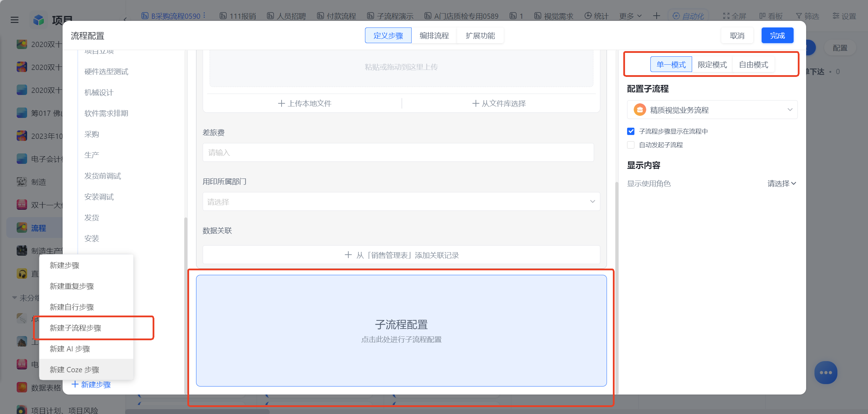The height and width of the screenshot is (414, 868).
Task: Select 安装调试 step in list
Action: [x=99, y=197]
